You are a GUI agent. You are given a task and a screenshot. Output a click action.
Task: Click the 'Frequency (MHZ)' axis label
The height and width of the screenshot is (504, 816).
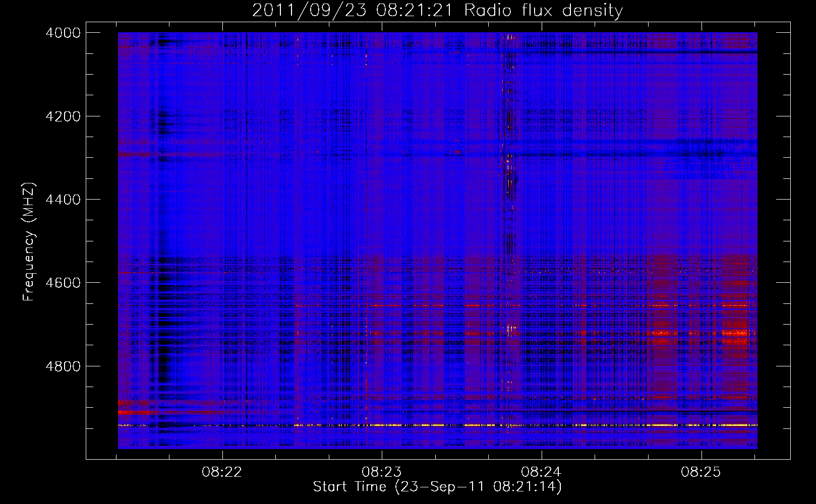click(29, 242)
